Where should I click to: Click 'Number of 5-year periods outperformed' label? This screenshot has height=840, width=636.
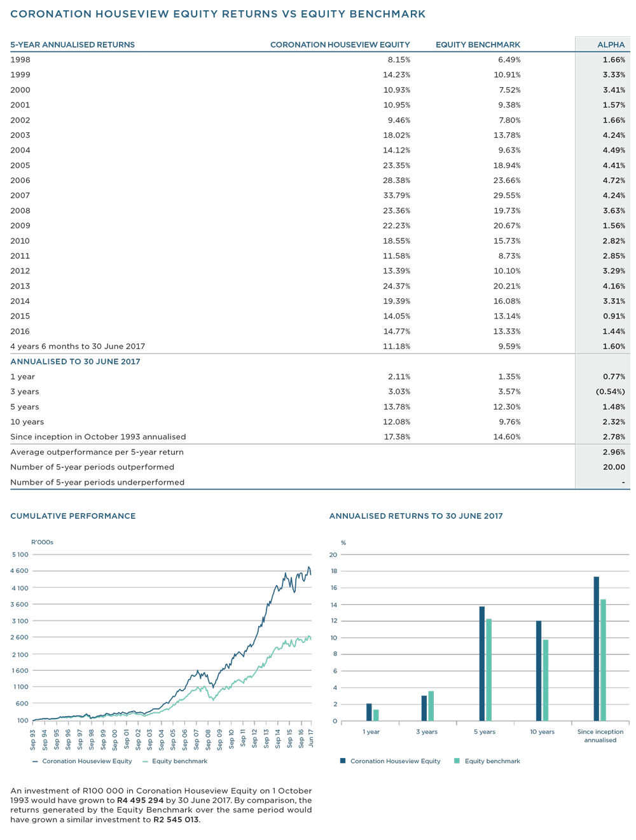click(x=92, y=467)
